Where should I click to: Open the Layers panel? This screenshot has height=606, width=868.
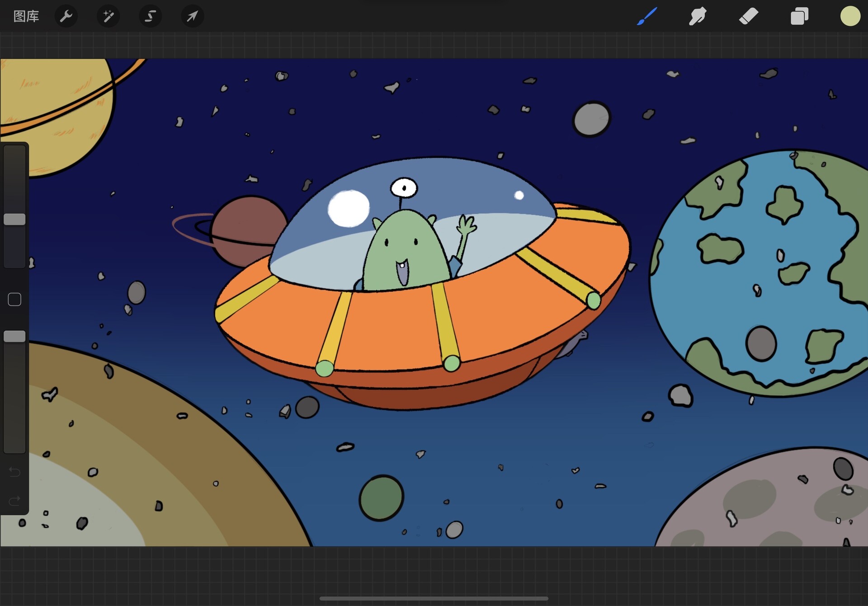click(x=799, y=16)
